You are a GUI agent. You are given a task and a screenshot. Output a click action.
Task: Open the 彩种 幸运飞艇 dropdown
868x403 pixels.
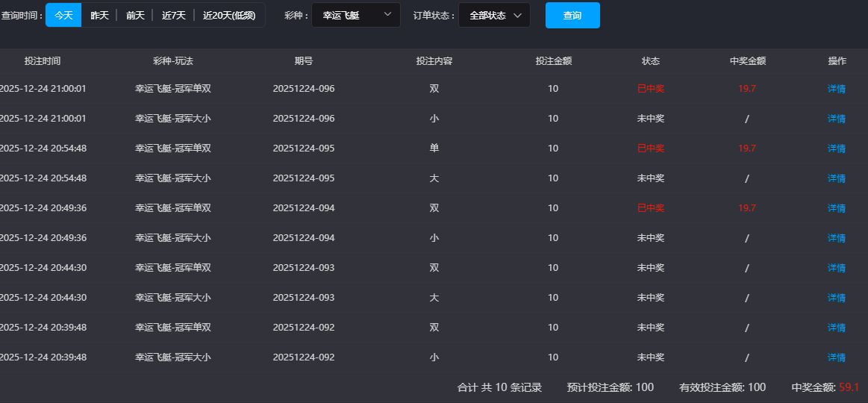355,15
